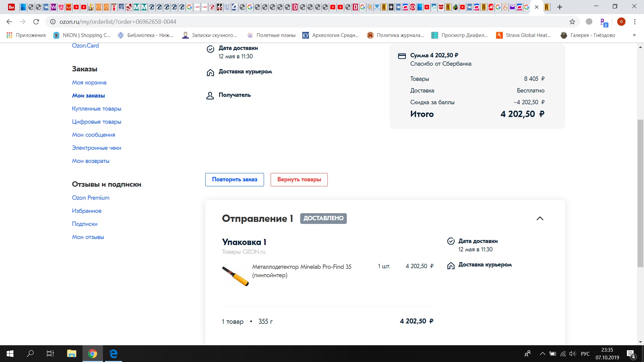
Task: Go to Купленные товары in the sidebar
Action: (x=96, y=109)
